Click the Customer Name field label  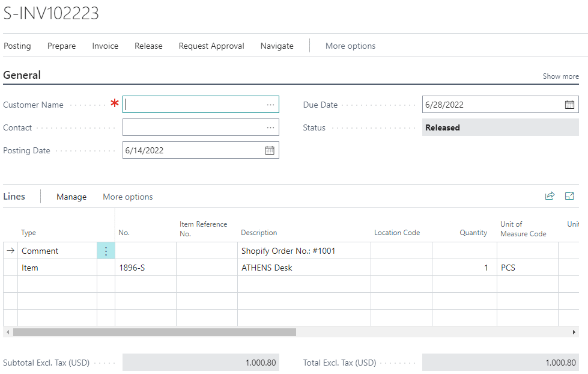tap(33, 105)
